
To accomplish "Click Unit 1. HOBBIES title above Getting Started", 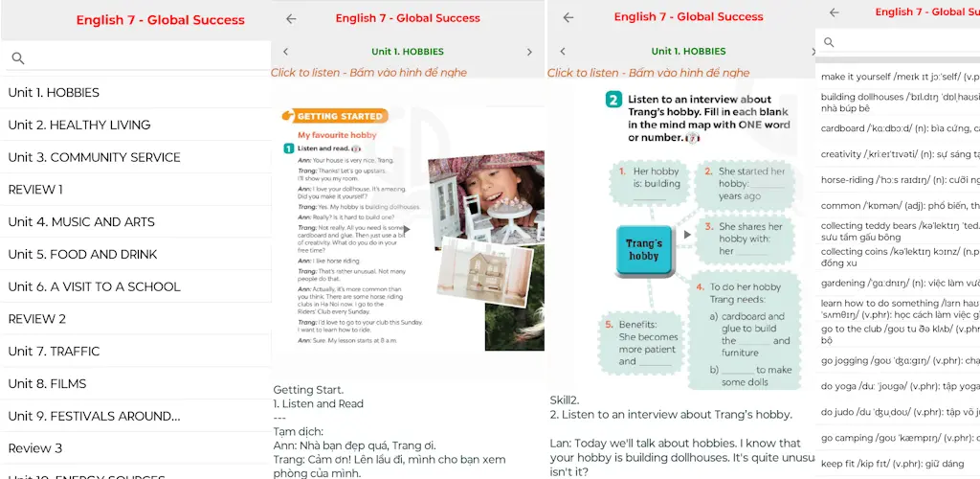I will click(408, 52).
